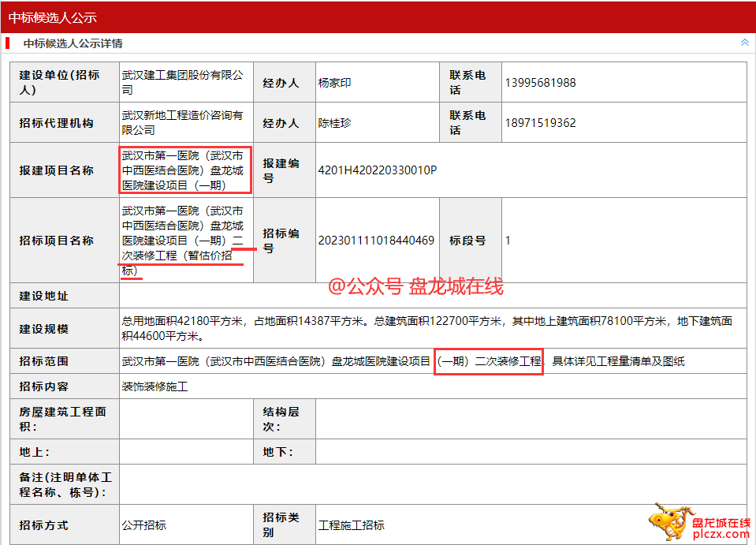Click the 招标编号 label cell
Screen dimensions: 756x545
click(x=285, y=241)
